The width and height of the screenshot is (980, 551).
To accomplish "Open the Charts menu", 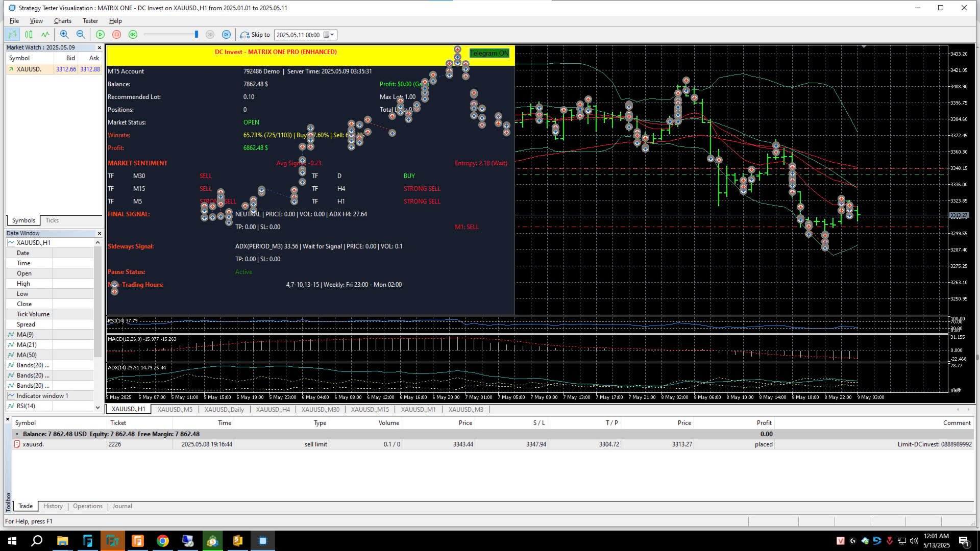I will click(62, 21).
